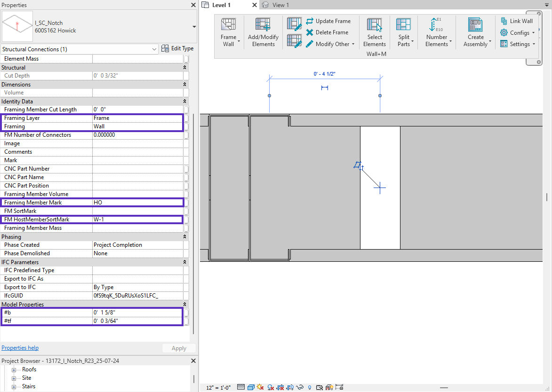Toggle the checkbox beside #b parameter
The image size is (552, 392).
[x=186, y=313]
